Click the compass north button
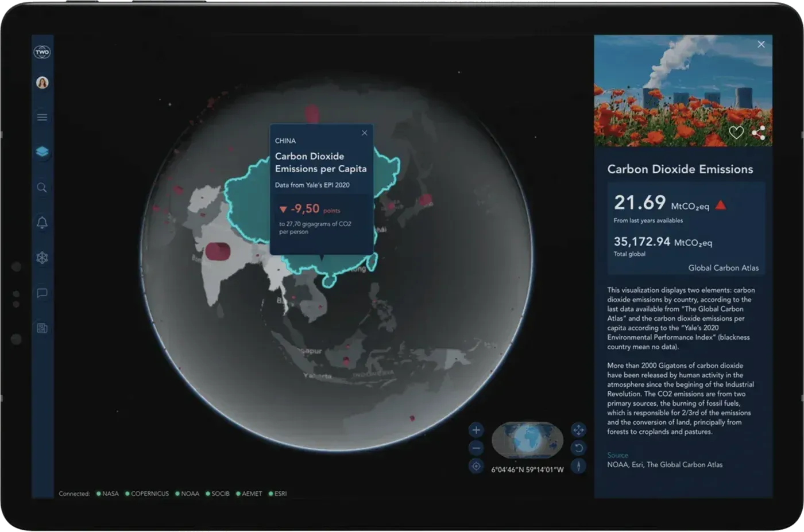Image resolution: width=804 pixels, height=532 pixels. pyautogui.click(x=578, y=466)
